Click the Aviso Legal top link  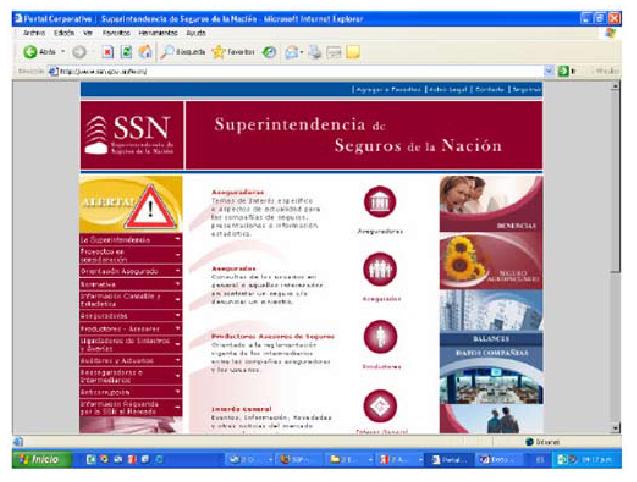point(448,89)
